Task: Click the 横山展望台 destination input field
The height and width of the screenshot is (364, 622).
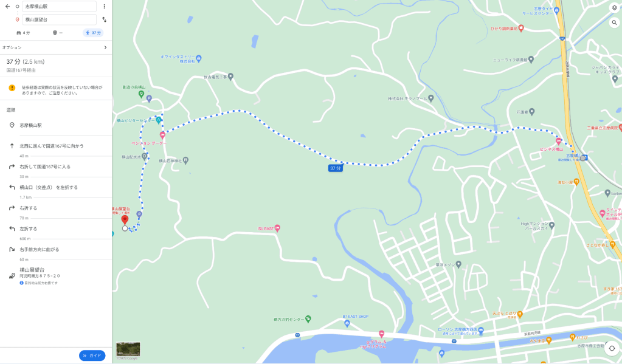Action: tap(59, 19)
